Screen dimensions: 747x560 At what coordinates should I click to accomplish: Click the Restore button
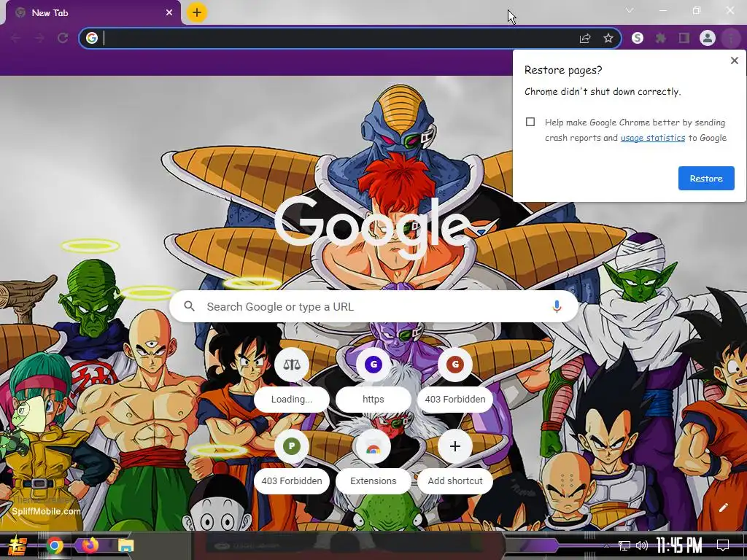click(706, 178)
